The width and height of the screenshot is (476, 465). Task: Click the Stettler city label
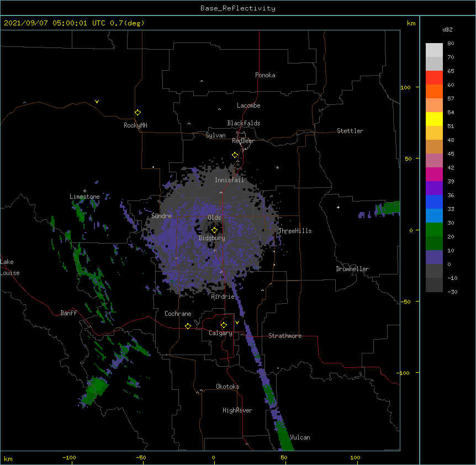tap(350, 131)
